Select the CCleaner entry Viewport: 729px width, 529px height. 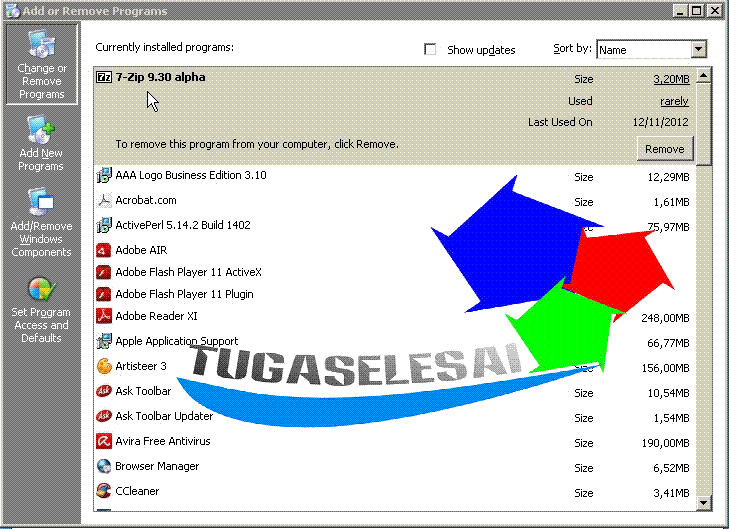point(394,491)
